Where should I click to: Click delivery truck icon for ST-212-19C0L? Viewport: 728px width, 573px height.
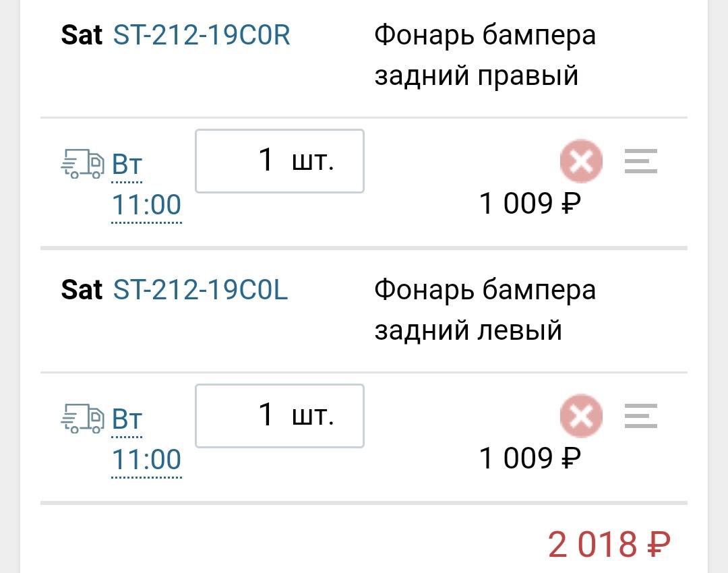coord(82,419)
